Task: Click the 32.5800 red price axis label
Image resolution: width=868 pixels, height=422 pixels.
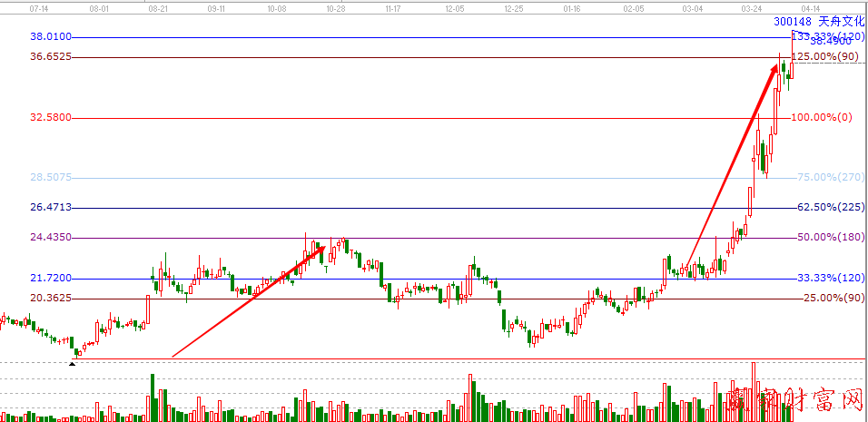Action: (x=51, y=117)
